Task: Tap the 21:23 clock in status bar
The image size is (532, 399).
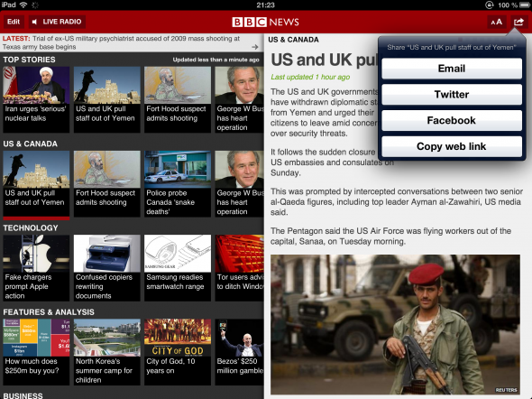Action: pyautogui.click(x=266, y=5)
